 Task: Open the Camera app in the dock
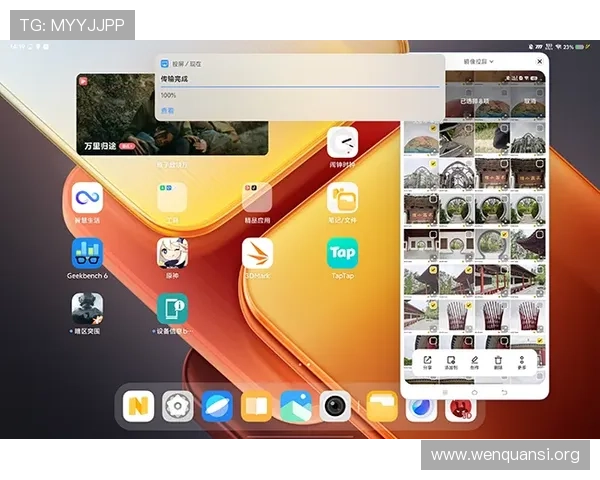point(334,405)
